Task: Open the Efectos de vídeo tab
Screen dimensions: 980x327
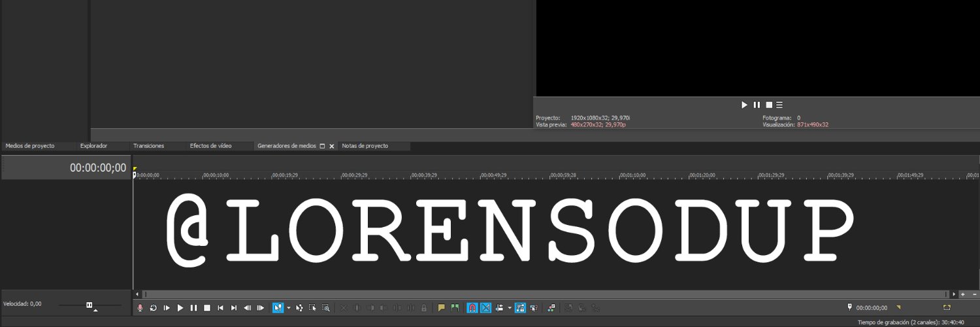Action: [210, 146]
